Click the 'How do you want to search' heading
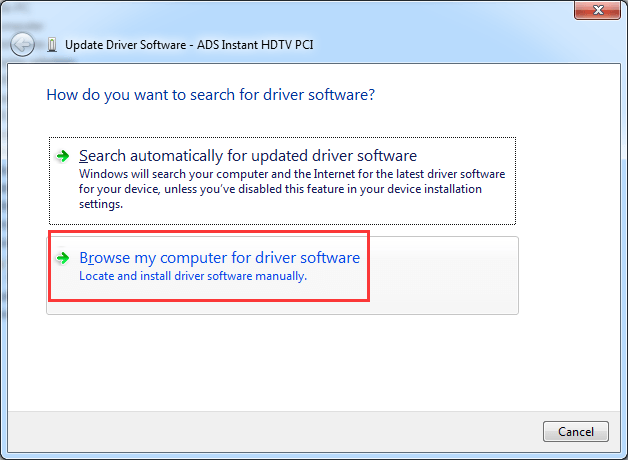 pos(210,95)
